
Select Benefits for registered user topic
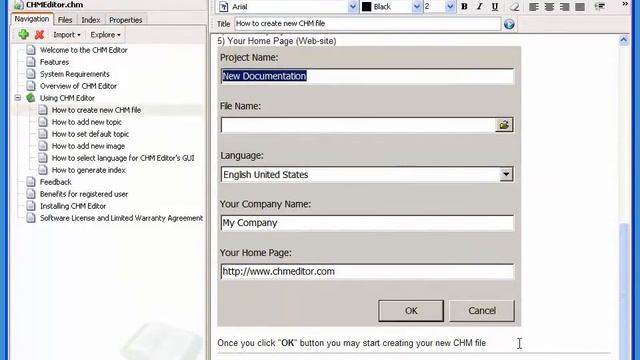click(x=84, y=194)
